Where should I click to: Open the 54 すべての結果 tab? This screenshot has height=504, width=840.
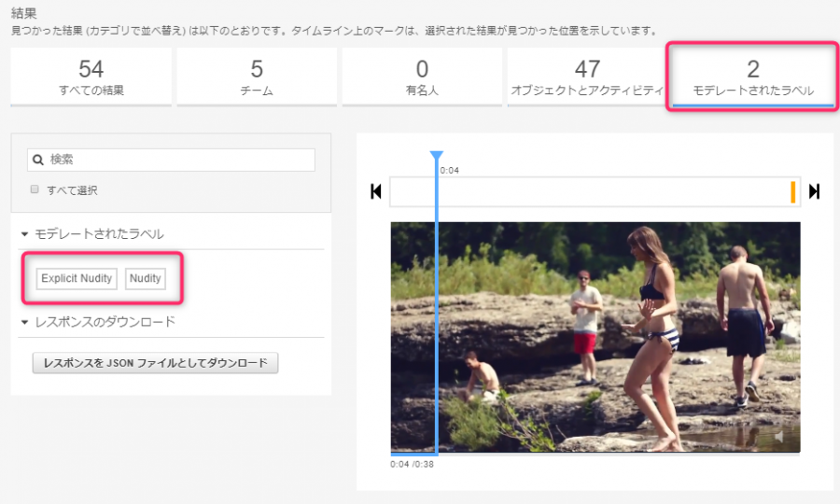(91, 77)
